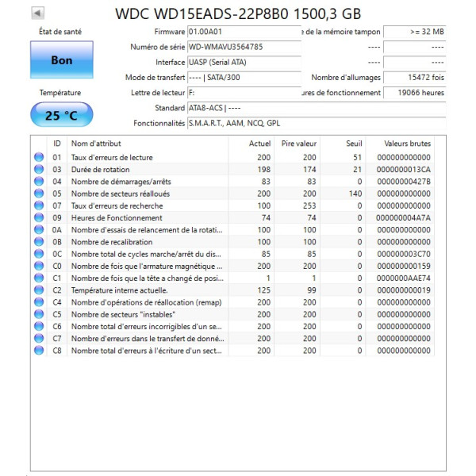This screenshot has width=476, height=476.
Task: Click raw value 0000000AAE74
Action: click(x=404, y=278)
